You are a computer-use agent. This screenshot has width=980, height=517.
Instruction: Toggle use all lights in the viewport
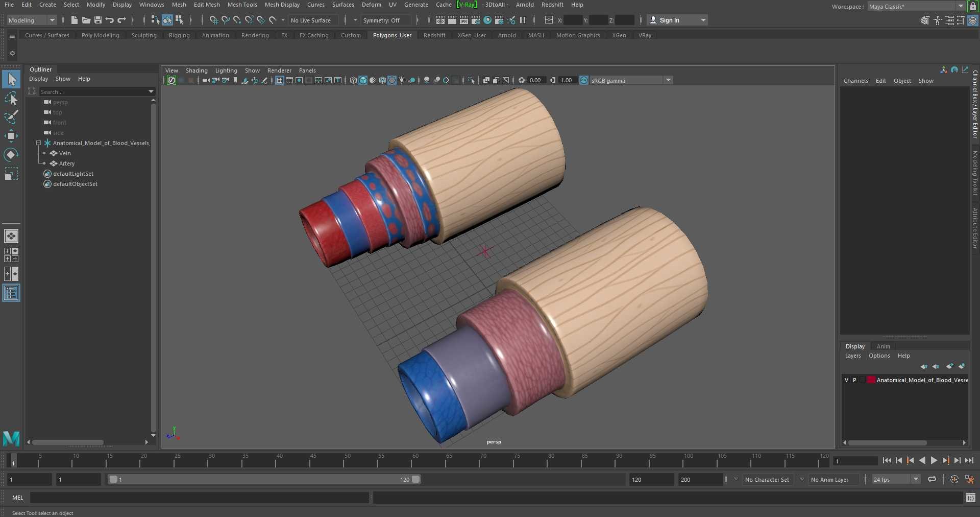402,80
